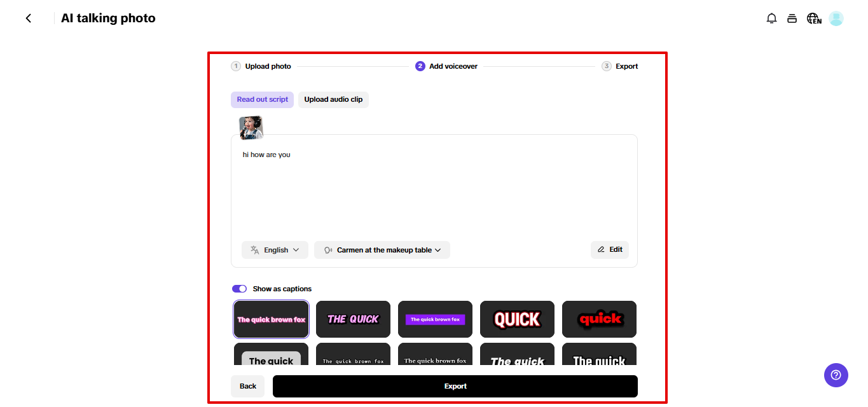Open Carmen at the makeup table voice dropdown
868x407 pixels.
[382, 250]
